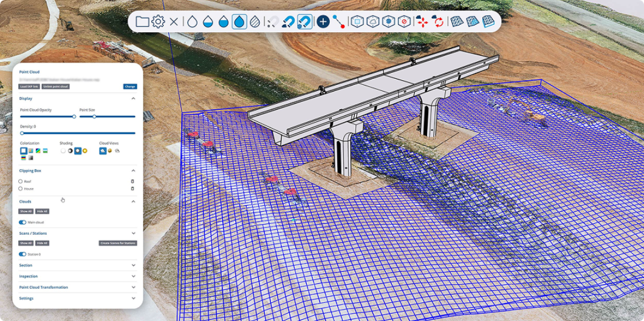Open the folder icon in the toolbar
Viewport: 644px width, 321px height.
pyautogui.click(x=142, y=21)
